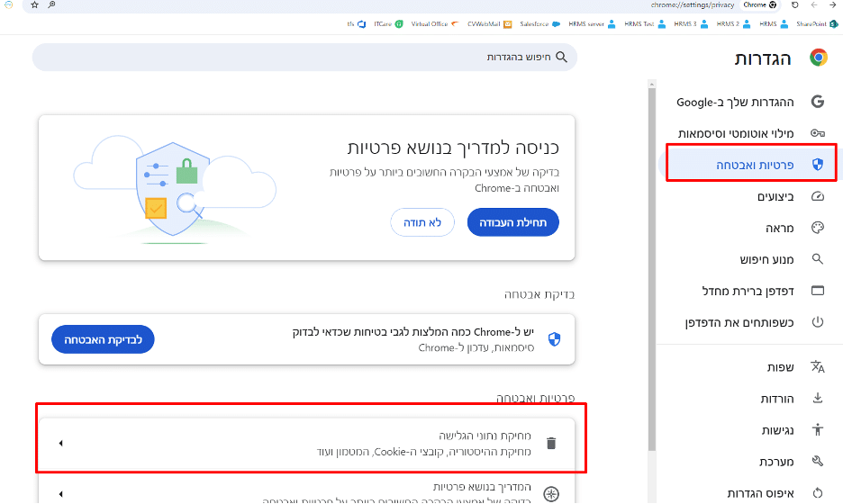Viewport: 843px width, 504px height.
Task: Open 'כשפותחים את הדפדפן' settings section
Action: click(x=739, y=321)
